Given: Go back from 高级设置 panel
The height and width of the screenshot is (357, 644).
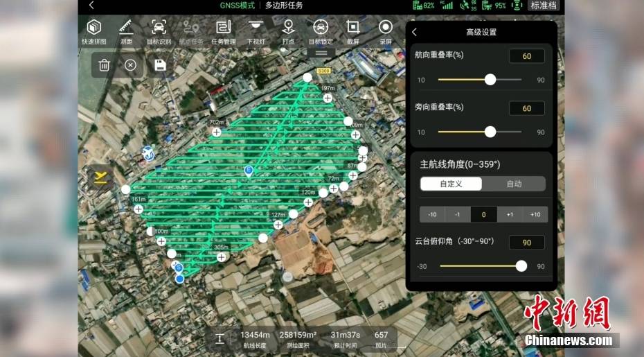Looking at the screenshot, I should pyautogui.click(x=414, y=32).
